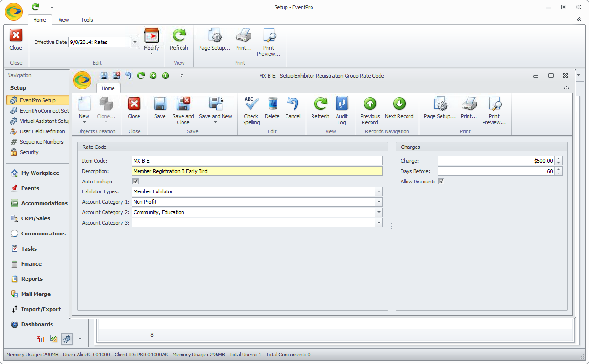The height and width of the screenshot is (364, 589).
Task: Open the Account Category 3 dropdown
Action: pos(379,223)
